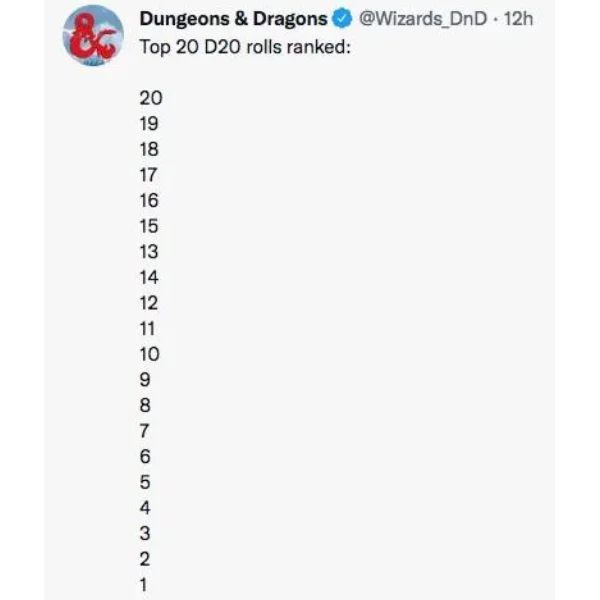The width and height of the screenshot is (600, 600).
Task: Open the Dungeons & Dragons display name
Action: 233,19
